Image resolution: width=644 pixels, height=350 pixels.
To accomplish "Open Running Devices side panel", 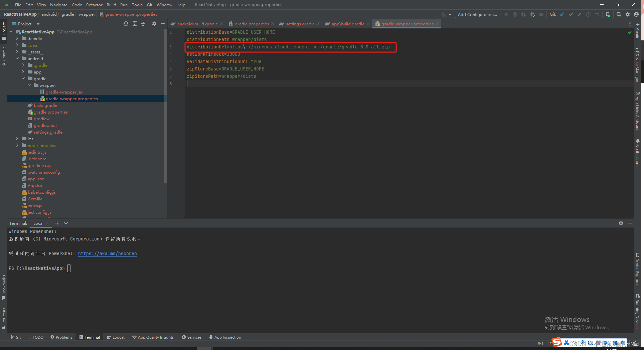I will [x=638, y=311].
